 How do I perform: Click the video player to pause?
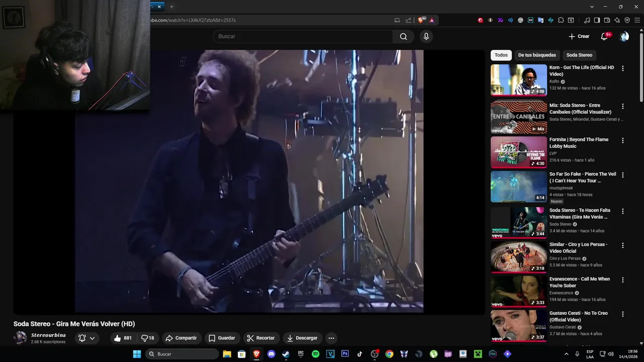point(249,181)
